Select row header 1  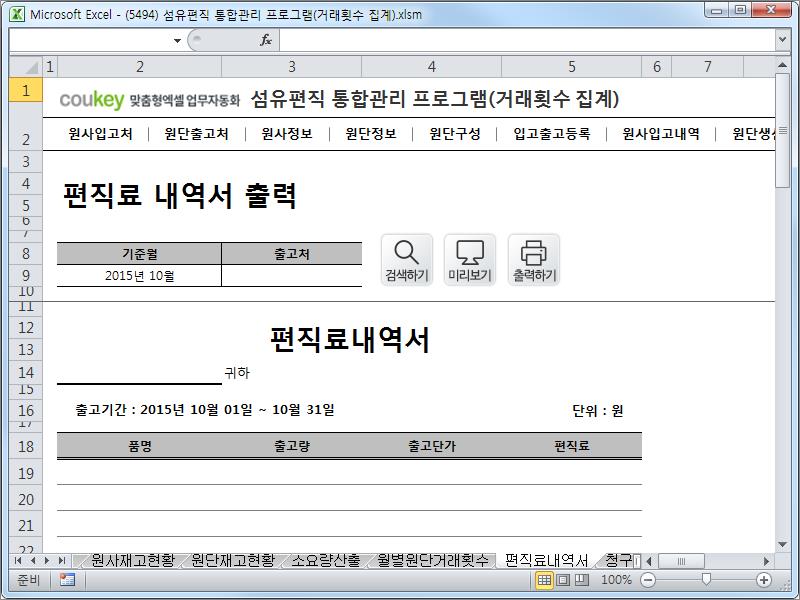(26, 90)
